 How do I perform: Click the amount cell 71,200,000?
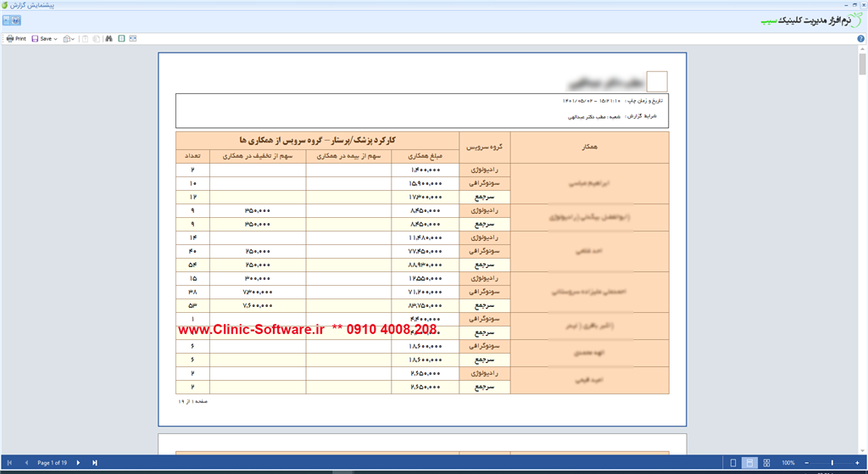coord(426,292)
